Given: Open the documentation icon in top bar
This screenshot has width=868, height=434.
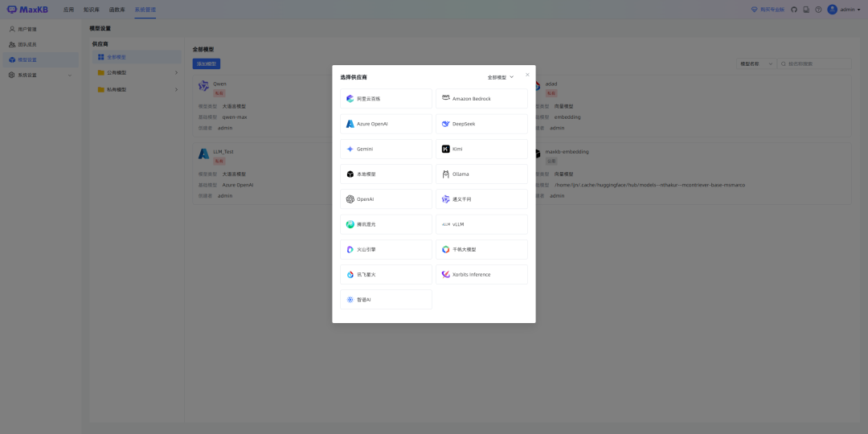Looking at the screenshot, I should pyautogui.click(x=806, y=10).
